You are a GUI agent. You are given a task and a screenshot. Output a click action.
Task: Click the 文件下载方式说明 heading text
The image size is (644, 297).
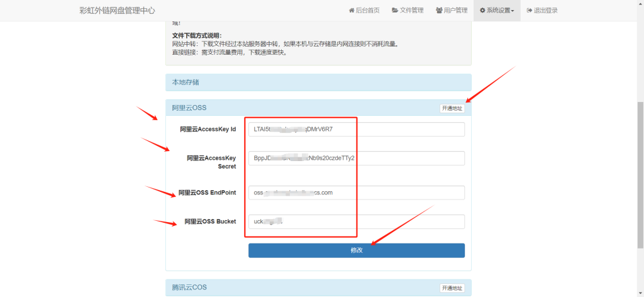pyautogui.click(x=197, y=36)
